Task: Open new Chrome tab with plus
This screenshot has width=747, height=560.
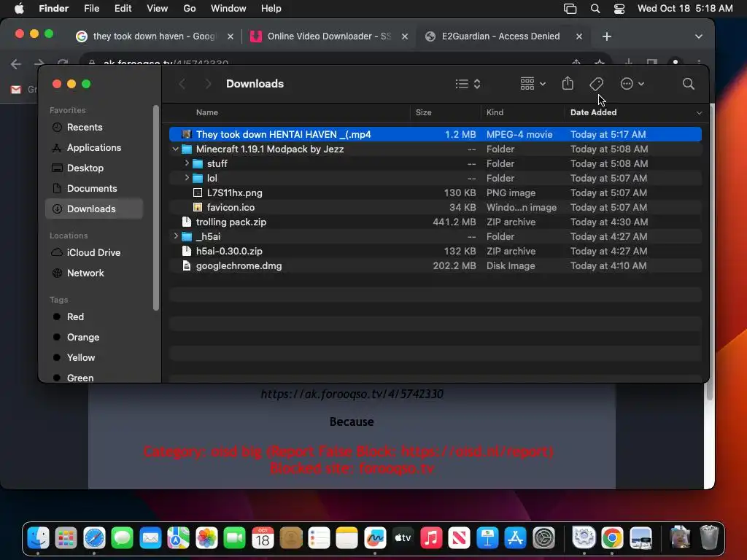Action: pyautogui.click(x=606, y=36)
